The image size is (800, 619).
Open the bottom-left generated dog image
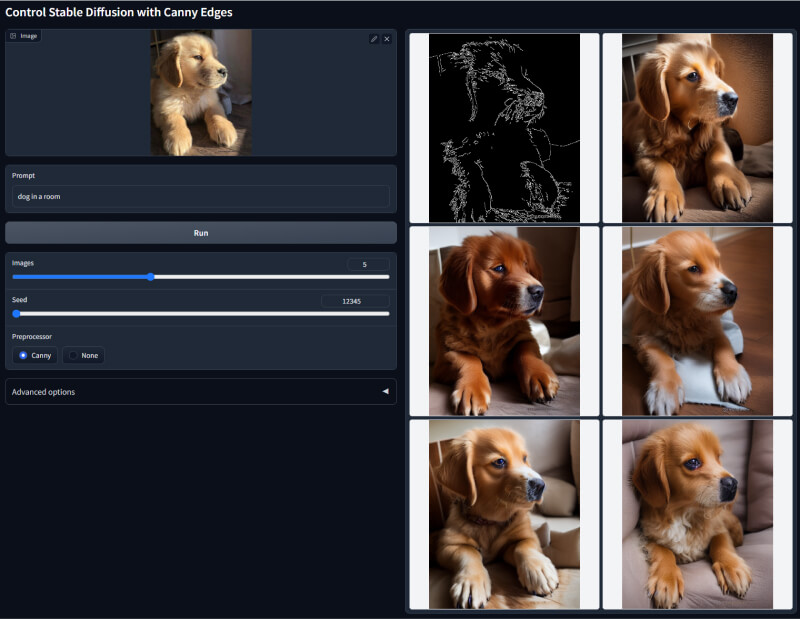pos(504,514)
